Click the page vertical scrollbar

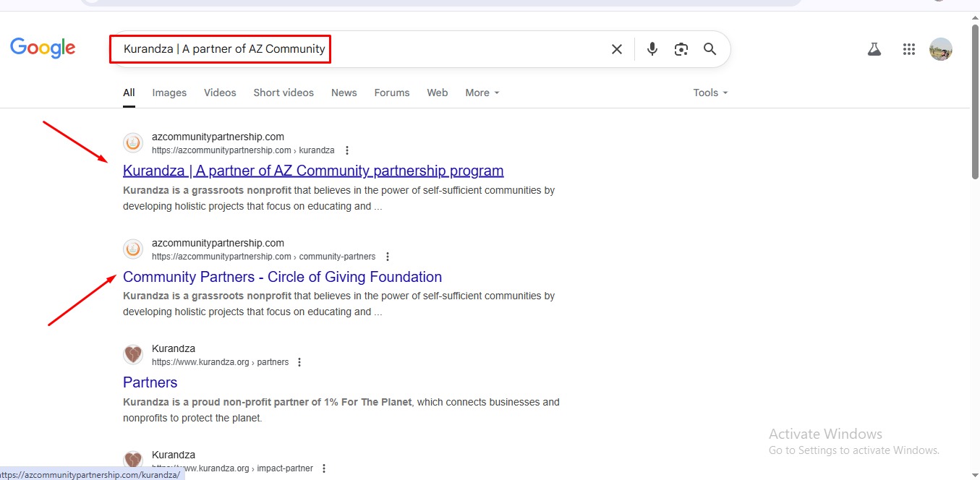click(x=974, y=137)
